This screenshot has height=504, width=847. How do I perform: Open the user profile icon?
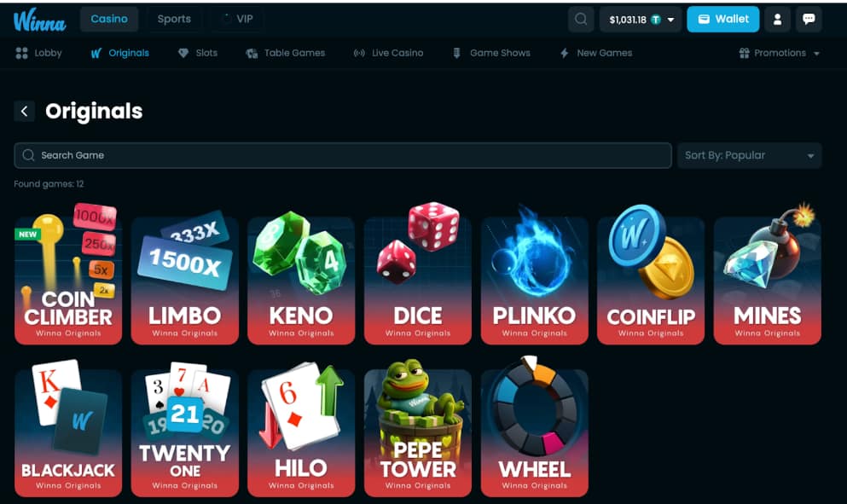(x=777, y=20)
